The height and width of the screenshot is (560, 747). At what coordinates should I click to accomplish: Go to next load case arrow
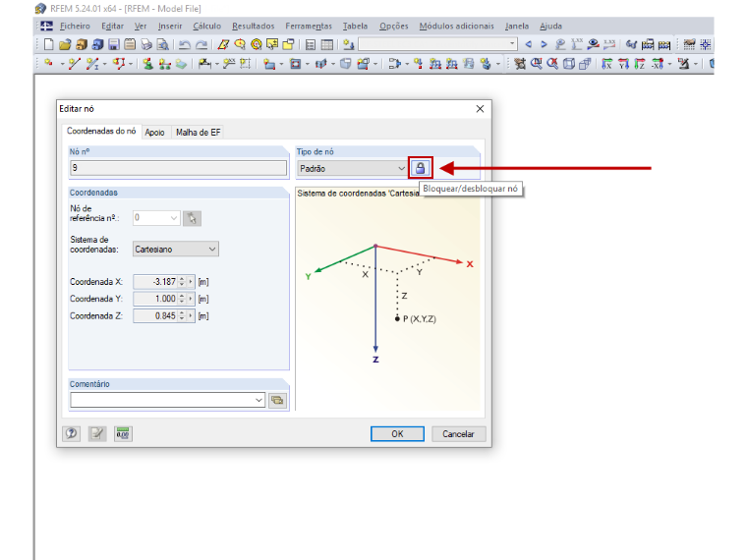click(544, 44)
